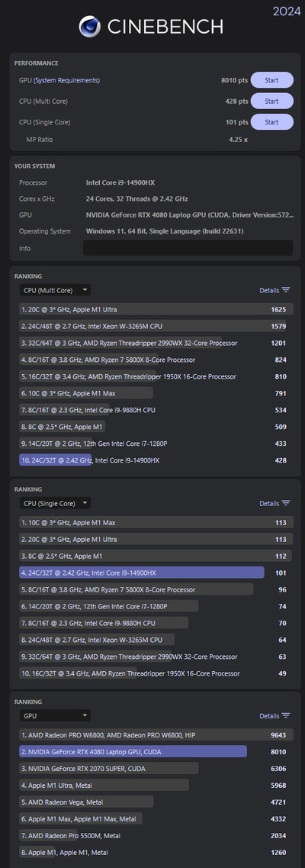Image resolution: width=305 pixels, height=868 pixels.
Task: Start the CPU (Multi Core) benchmark
Action: click(272, 102)
